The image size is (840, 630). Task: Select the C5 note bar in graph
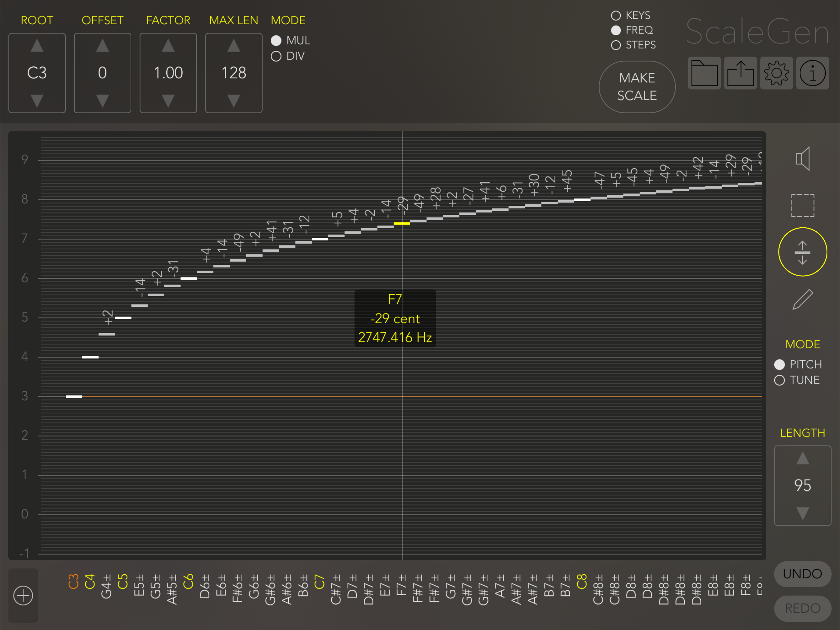pyautogui.click(x=123, y=318)
